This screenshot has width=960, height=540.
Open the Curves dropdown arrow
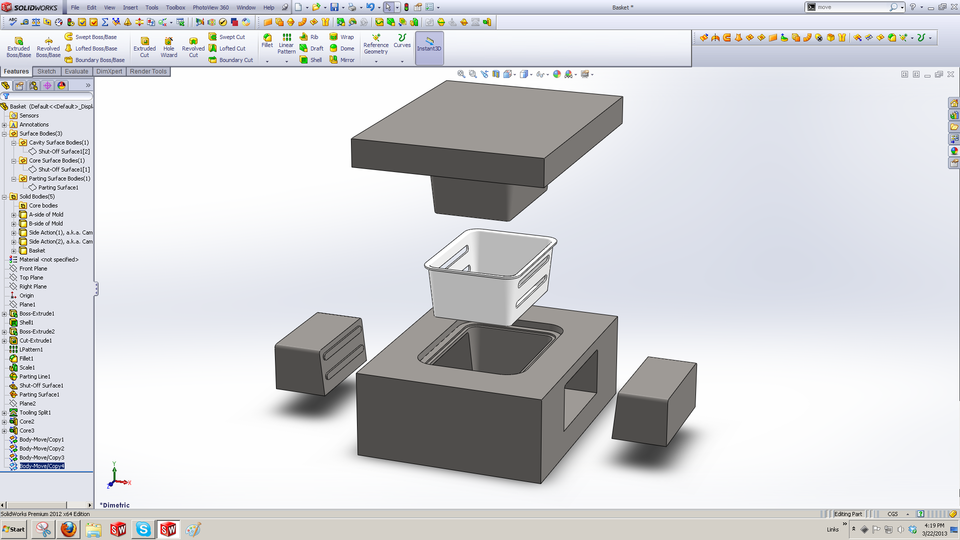coord(402,60)
